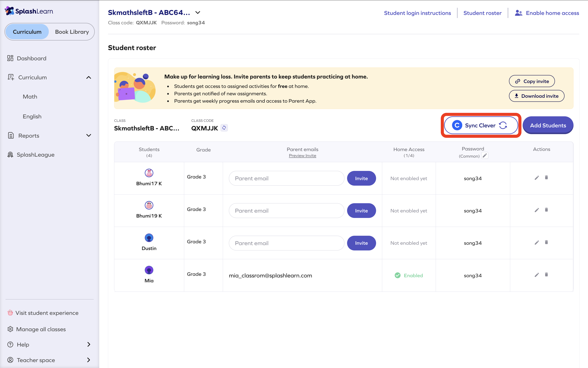Open Visit student experience
The height and width of the screenshot is (368, 588).
click(47, 313)
